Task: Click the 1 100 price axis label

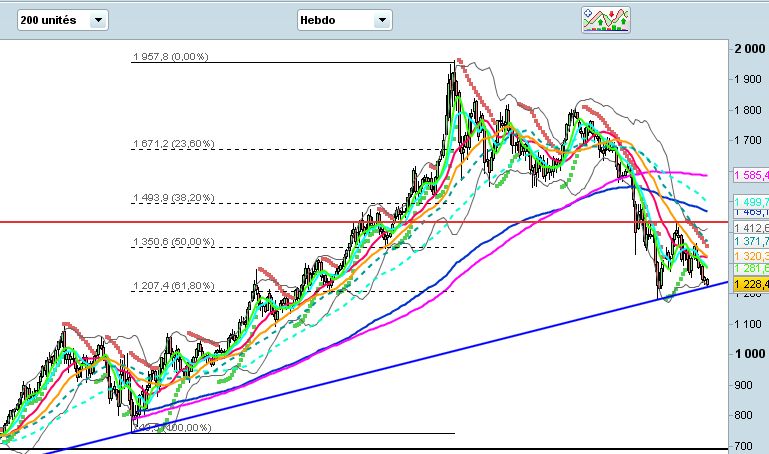Action: pyautogui.click(x=749, y=324)
